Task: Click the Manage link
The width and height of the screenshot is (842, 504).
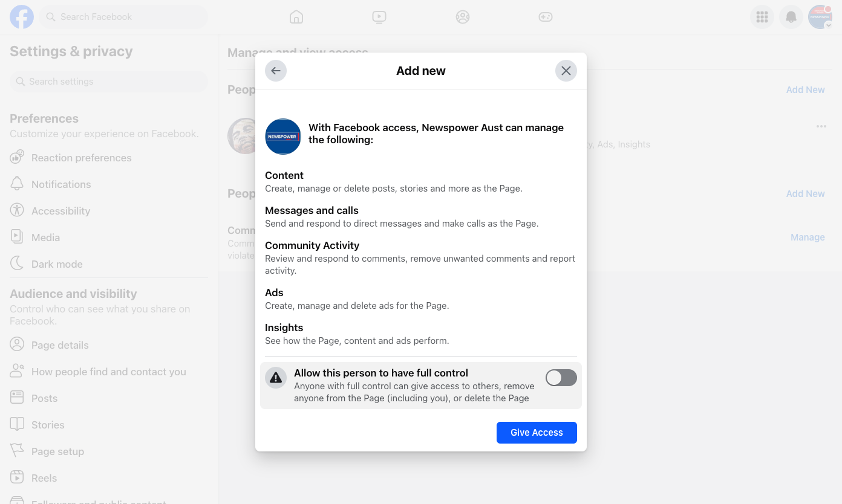Action: point(808,237)
